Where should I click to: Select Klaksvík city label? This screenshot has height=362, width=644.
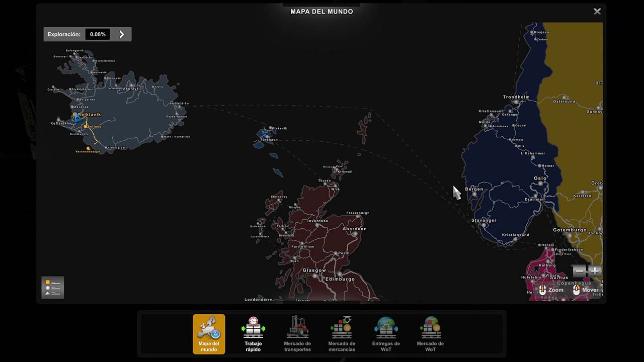click(x=279, y=128)
